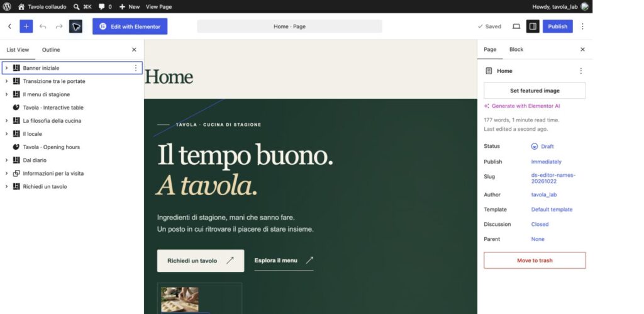
Task: Select La filosofia della cucina row
Action: 72,120
